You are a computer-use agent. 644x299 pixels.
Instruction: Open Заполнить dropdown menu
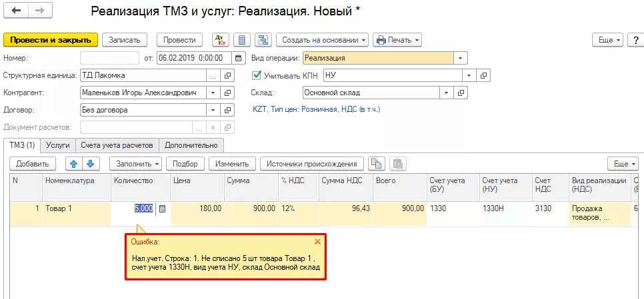pyautogui.click(x=135, y=164)
